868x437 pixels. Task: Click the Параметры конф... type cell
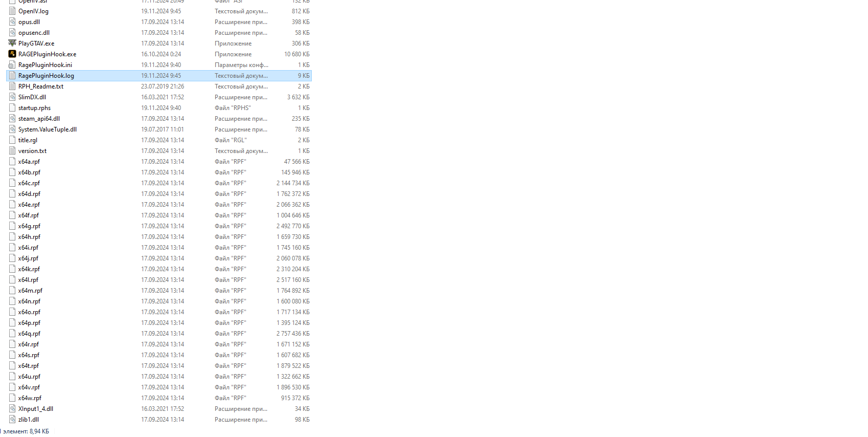[241, 65]
